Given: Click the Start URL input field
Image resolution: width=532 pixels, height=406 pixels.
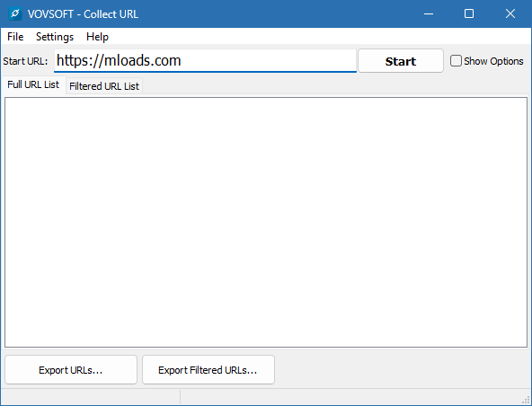Looking at the screenshot, I should click(x=205, y=61).
